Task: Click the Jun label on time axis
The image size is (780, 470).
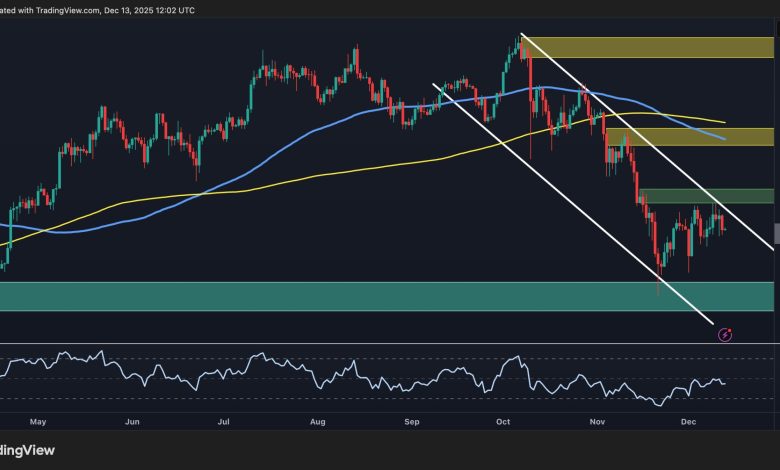Action: [x=131, y=422]
